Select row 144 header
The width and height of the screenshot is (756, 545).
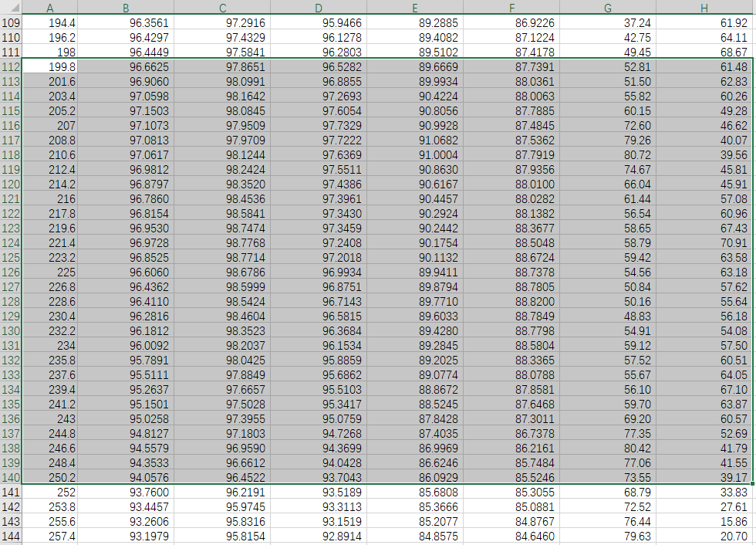pyautogui.click(x=11, y=536)
